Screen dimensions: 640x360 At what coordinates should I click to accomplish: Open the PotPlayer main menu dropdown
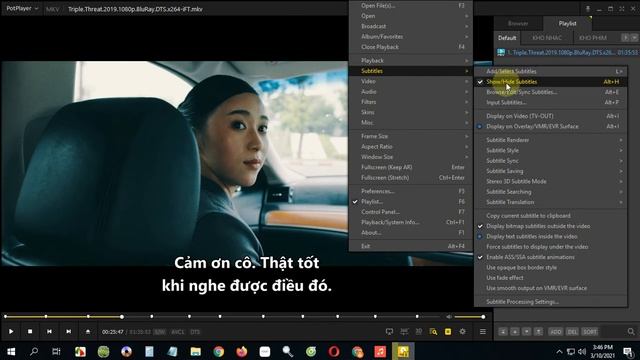(x=22, y=9)
